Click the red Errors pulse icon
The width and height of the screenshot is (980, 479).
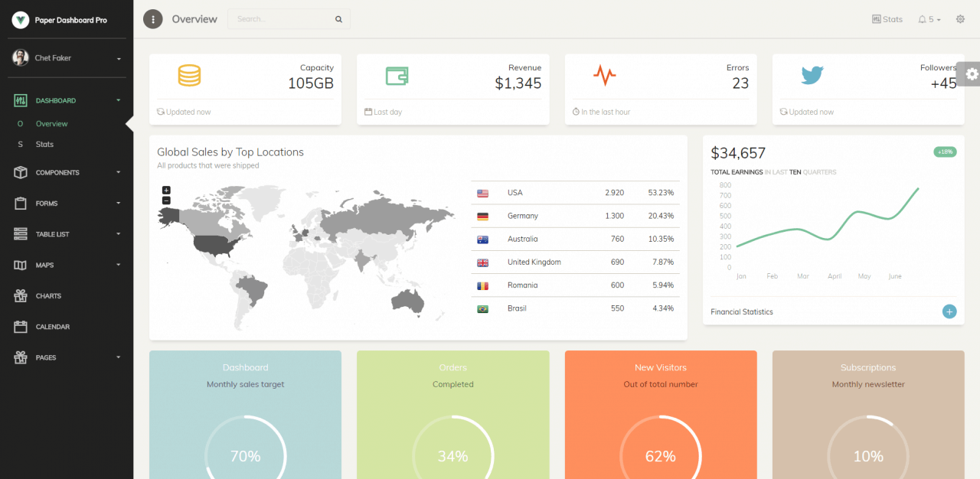click(605, 75)
